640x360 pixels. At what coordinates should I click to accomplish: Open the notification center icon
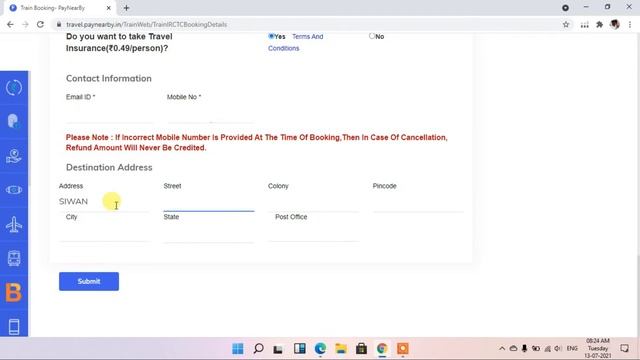pos(624,349)
